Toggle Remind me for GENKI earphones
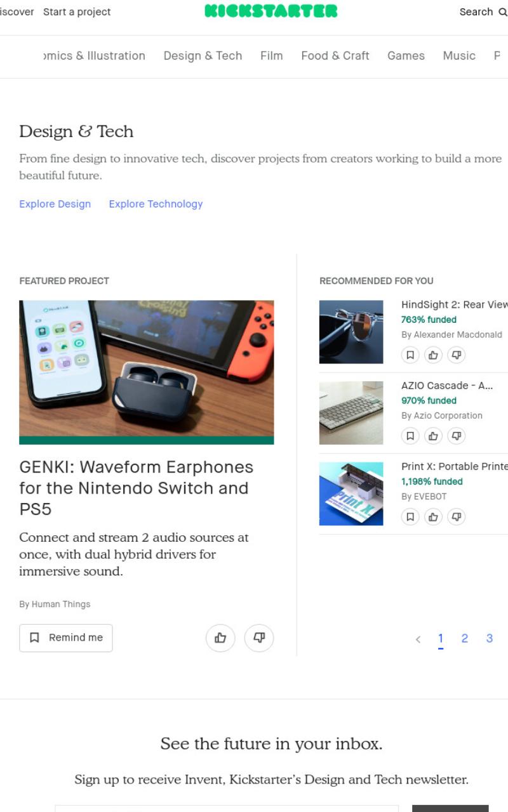 click(x=66, y=638)
